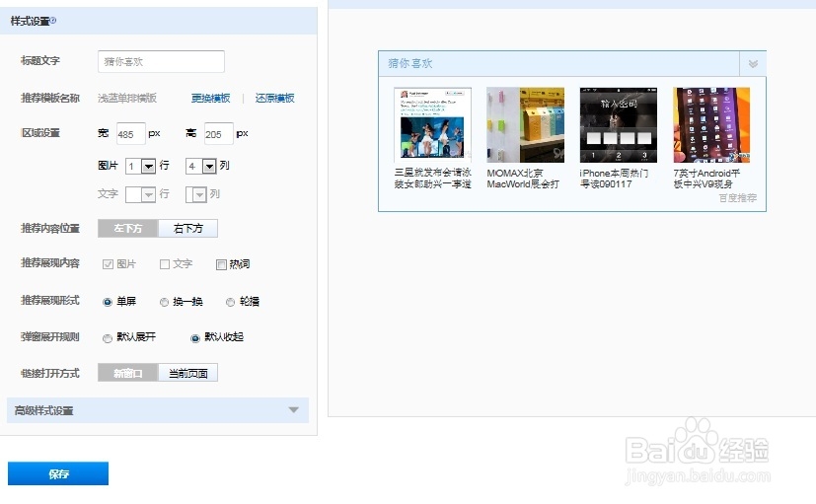Image resolution: width=816 pixels, height=504 pixels.
Task: Click the height field showing 205
Action: 219,134
